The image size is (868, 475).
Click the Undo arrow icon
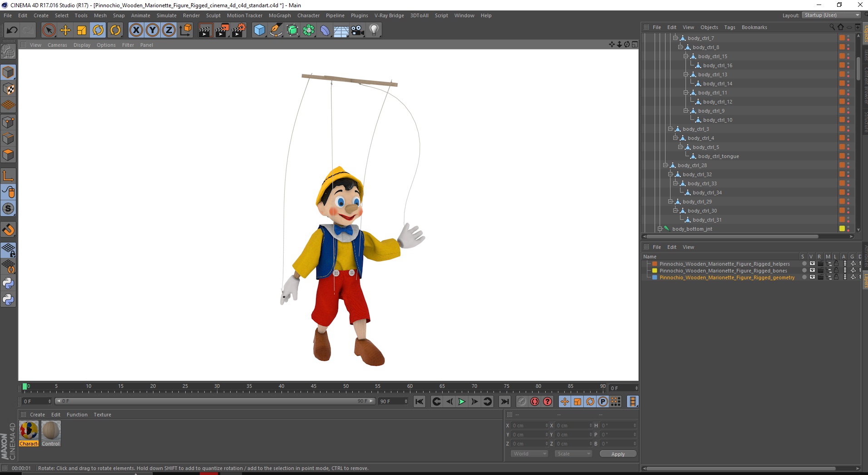coord(12,30)
